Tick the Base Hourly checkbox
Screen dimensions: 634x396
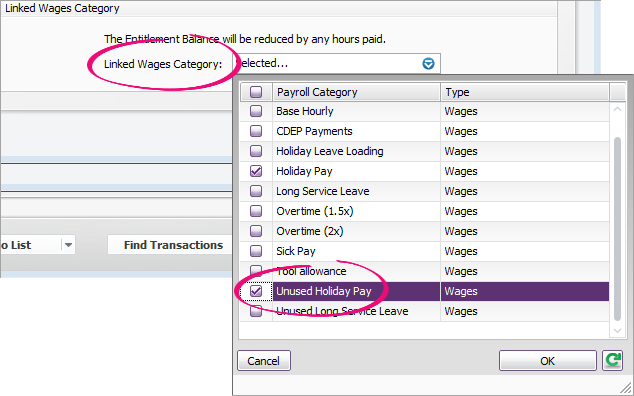[256, 111]
